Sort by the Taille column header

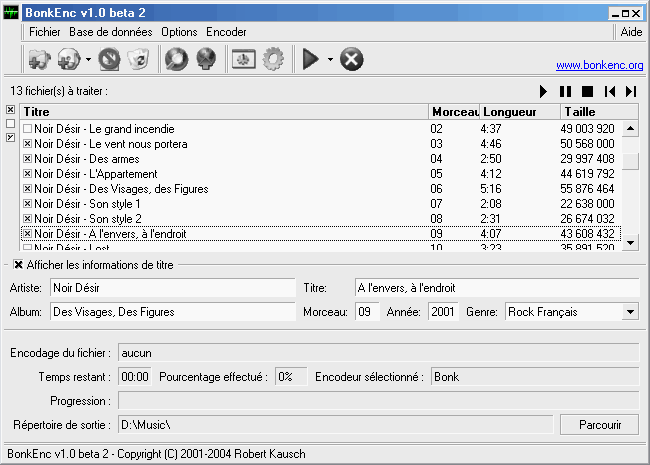(599, 112)
